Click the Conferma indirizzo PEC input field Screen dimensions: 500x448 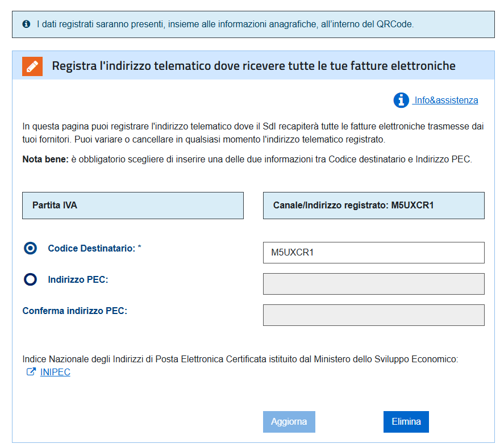tap(373, 315)
